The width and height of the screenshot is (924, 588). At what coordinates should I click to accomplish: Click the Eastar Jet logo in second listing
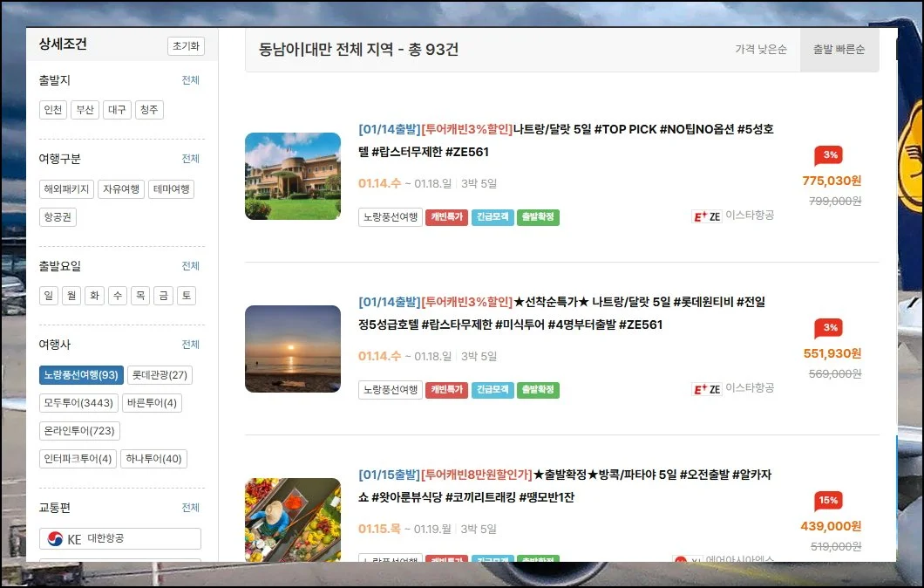click(707, 389)
